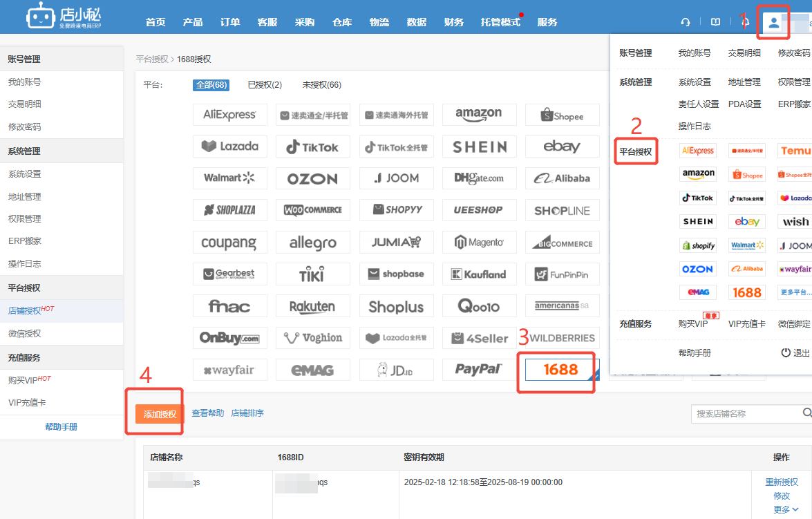
Task: Click the 搜索店铺名称 search field
Action: pyautogui.click(x=746, y=414)
